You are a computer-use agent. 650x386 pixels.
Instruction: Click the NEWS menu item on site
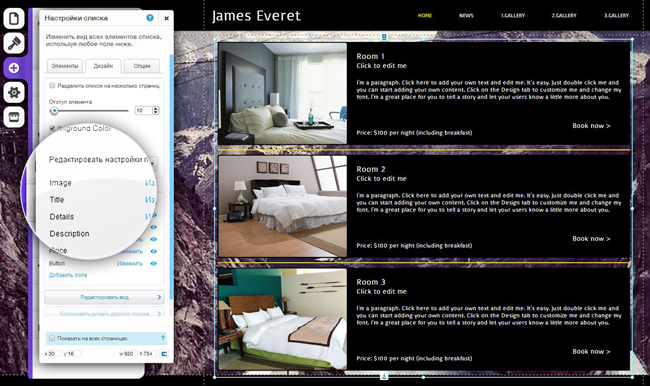tap(466, 15)
